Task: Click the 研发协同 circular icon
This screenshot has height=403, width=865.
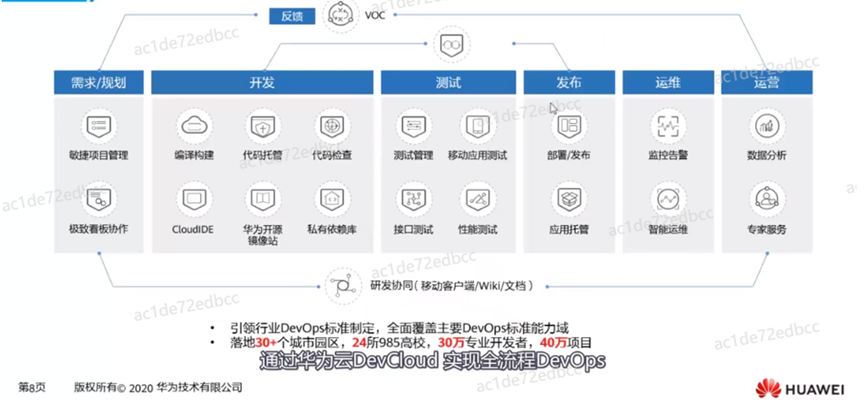Action: point(343,286)
